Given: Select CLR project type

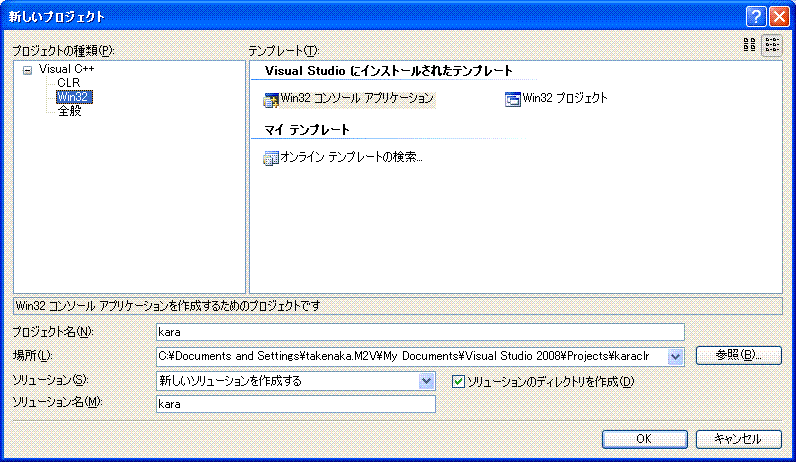Looking at the screenshot, I should 69,83.
